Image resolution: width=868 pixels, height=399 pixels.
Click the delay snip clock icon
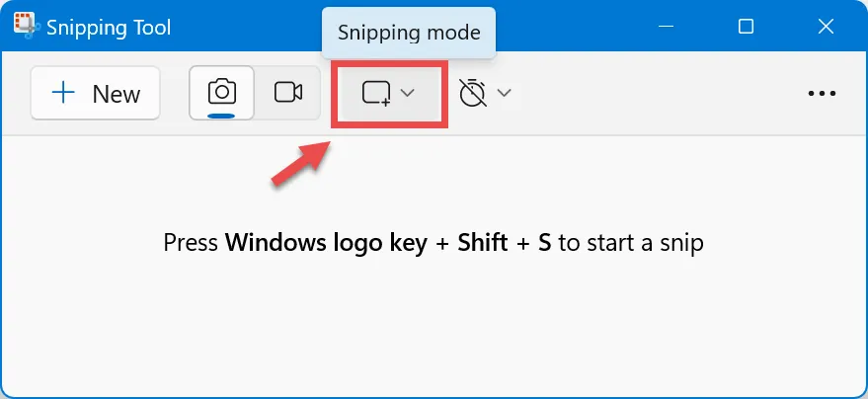pyautogui.click(x=473, y=93)
